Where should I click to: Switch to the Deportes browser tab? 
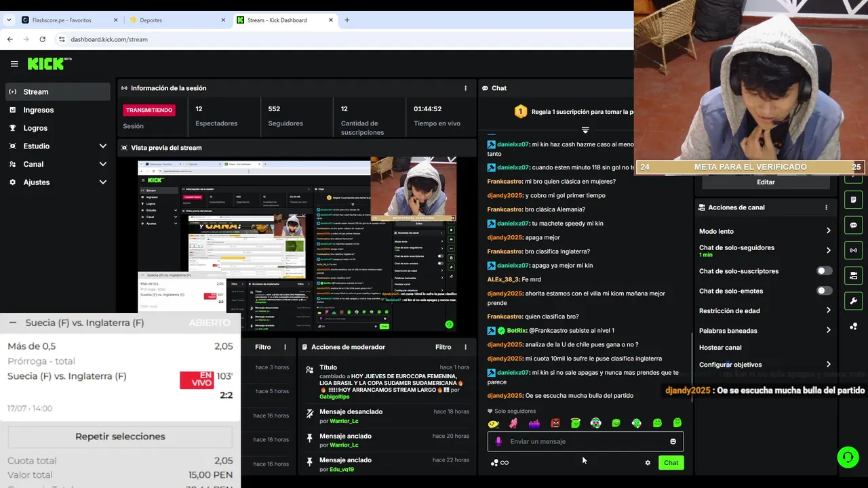pyautogui.click(x=177, y=20)
